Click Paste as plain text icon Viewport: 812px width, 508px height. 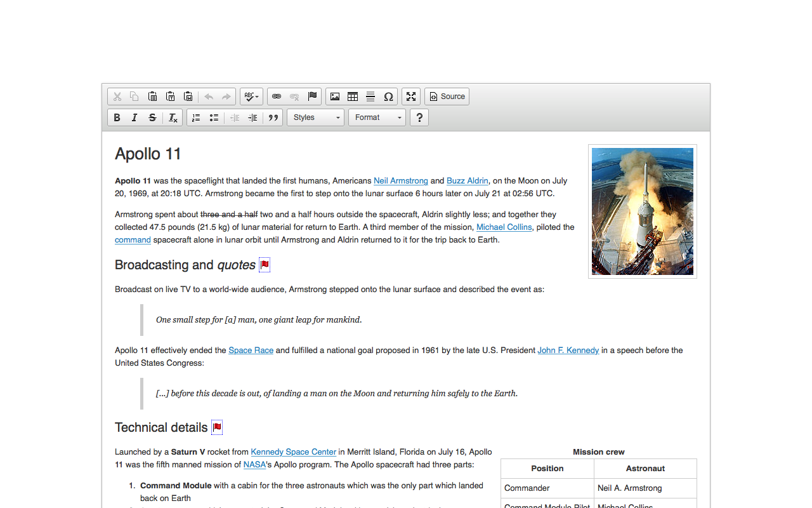tap(170, 97)
